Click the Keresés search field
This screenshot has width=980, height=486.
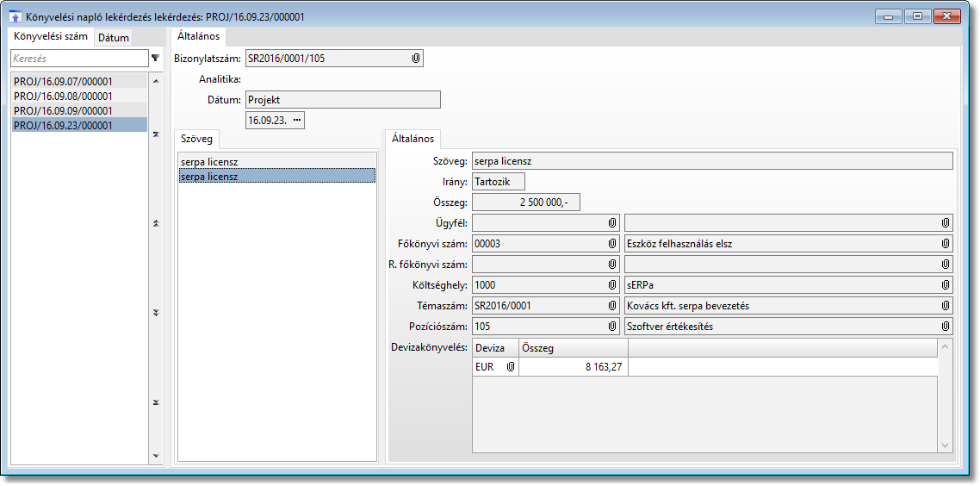pos(78,59)
